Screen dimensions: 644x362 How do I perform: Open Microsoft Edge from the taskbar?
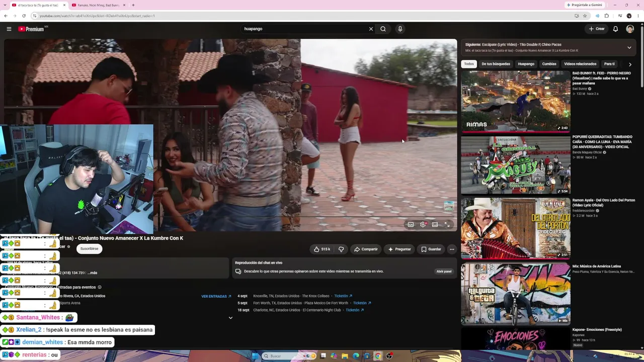coord(356,356)
